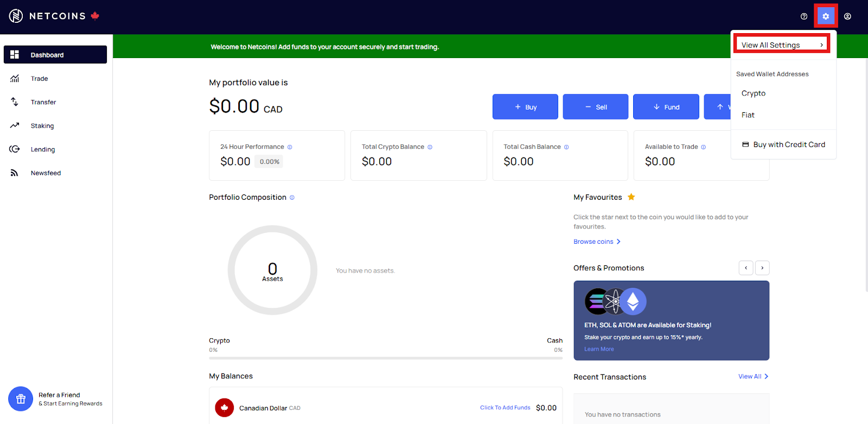Click the Crypto versus Cash composition bar
Viewport: 868px width, 424px height.
pyautogui.click(x=386, y=358)
